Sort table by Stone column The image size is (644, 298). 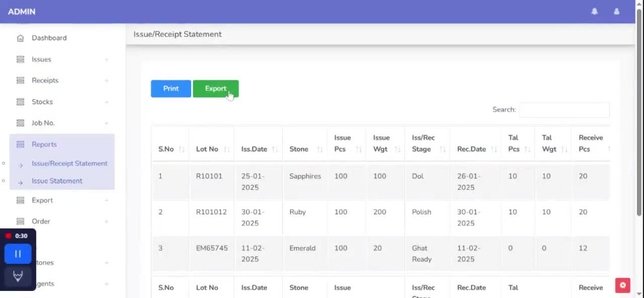tap(319, 149)
